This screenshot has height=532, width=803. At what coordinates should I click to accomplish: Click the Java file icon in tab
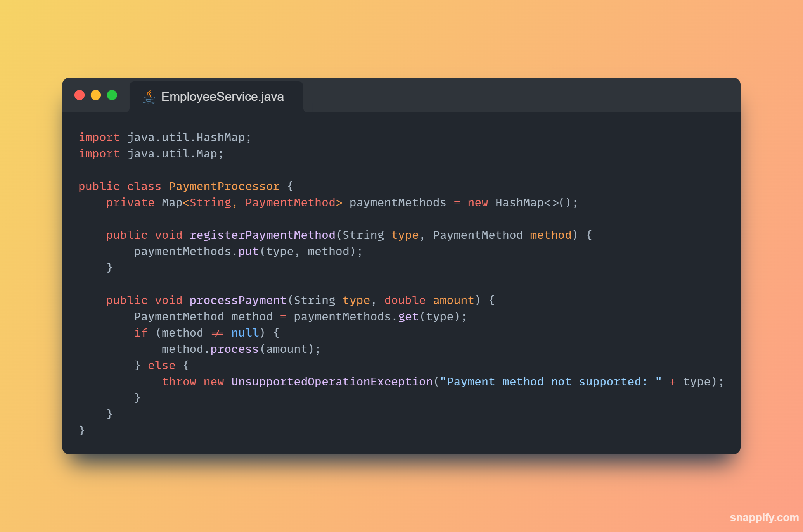click(x=149, y=96)
